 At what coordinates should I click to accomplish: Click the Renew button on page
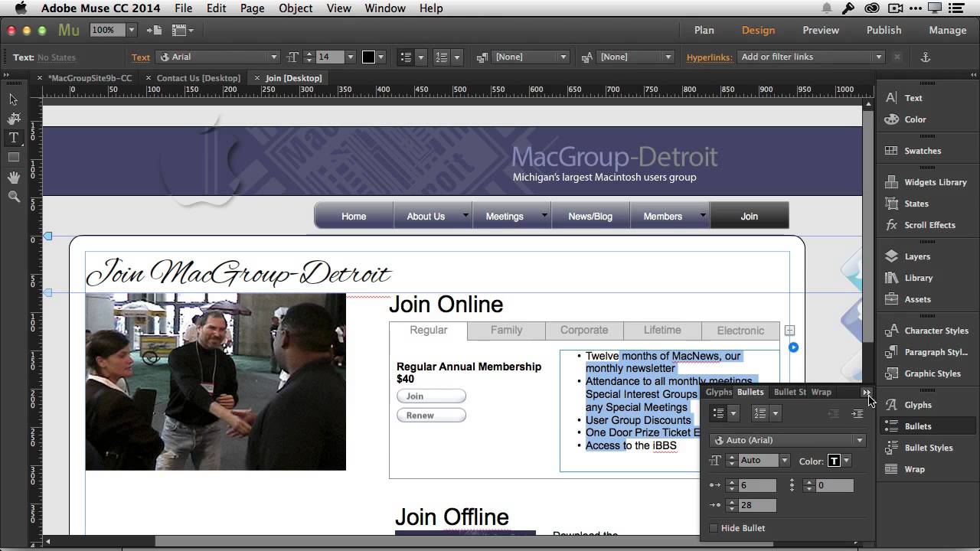431,416
